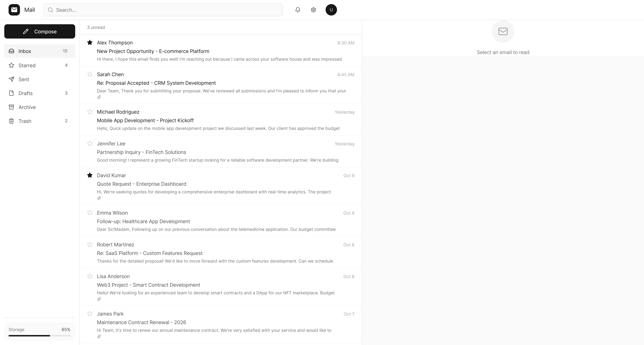Image resolution: width=644 pixels, height=345 pixels.
Task: Star the Jennifer Lee email
Action: pos(90,144)
